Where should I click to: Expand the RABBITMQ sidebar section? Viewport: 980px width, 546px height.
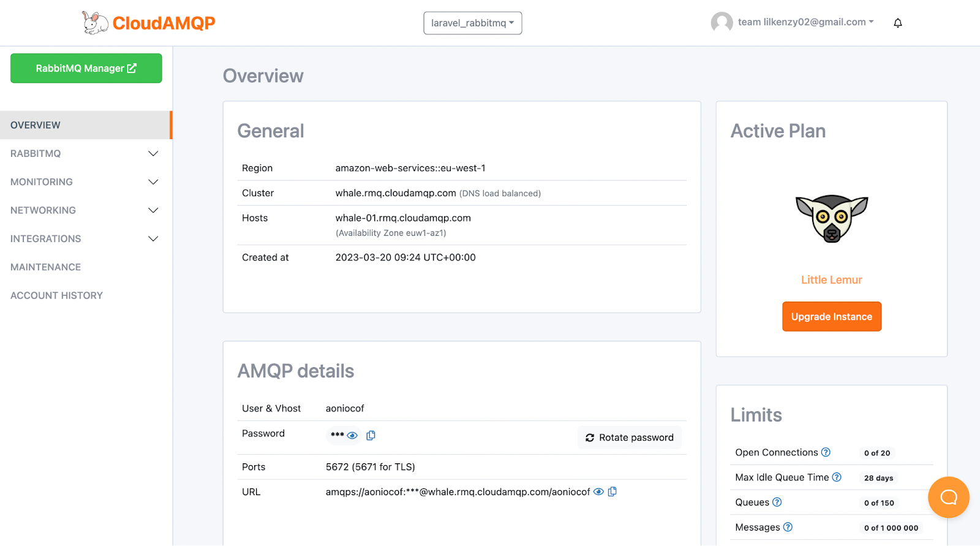coord(85,153)
